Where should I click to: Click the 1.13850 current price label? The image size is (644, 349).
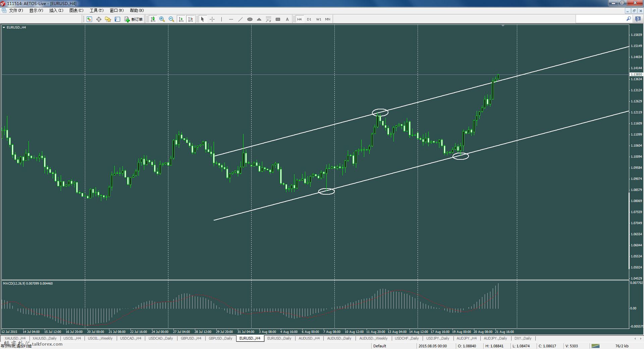pyautogui.click(x=636, y=74)
